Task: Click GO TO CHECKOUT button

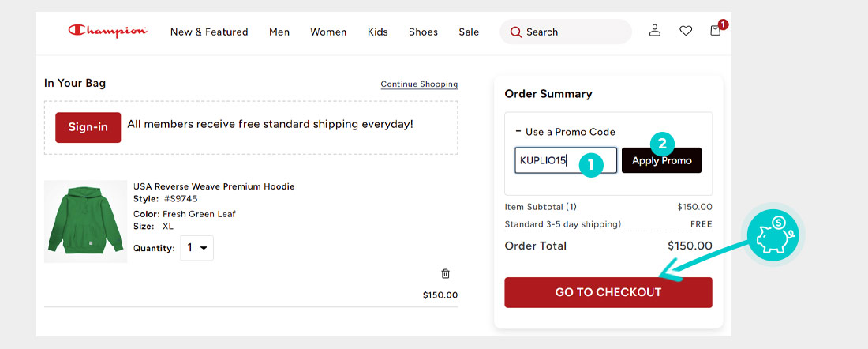Action: [608, 292]
